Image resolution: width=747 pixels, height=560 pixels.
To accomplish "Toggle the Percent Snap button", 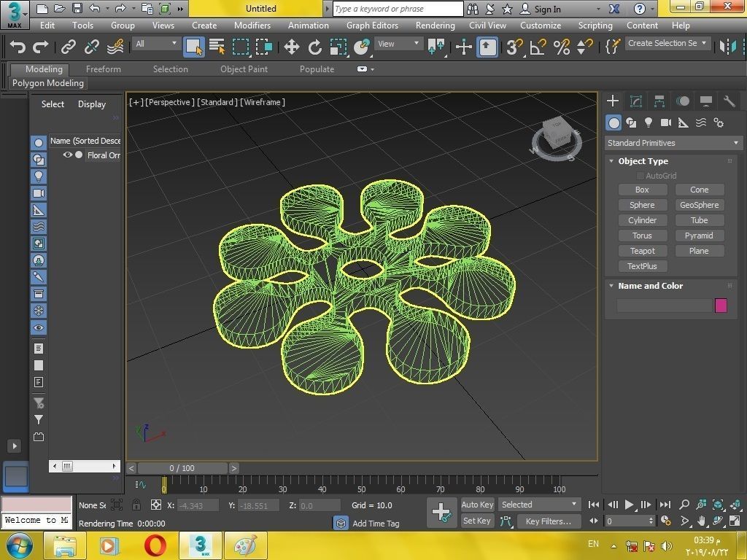I will (x=561, y=47).
